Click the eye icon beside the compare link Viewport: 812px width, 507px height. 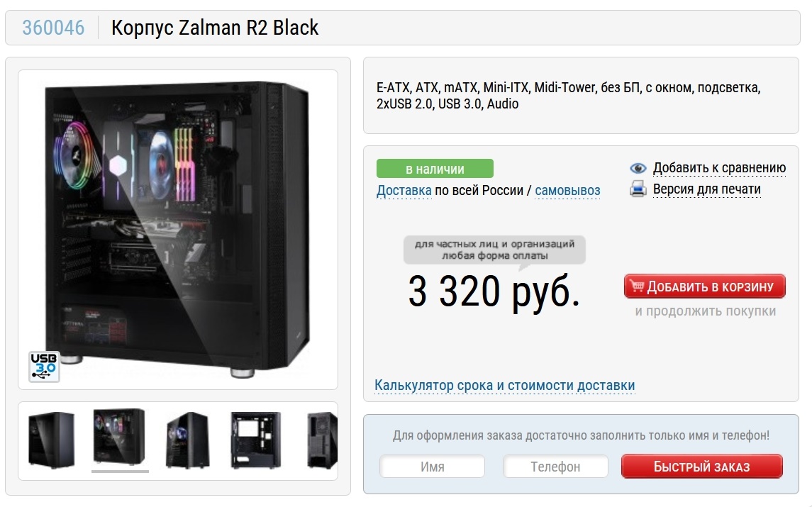[x=638, y=168]
